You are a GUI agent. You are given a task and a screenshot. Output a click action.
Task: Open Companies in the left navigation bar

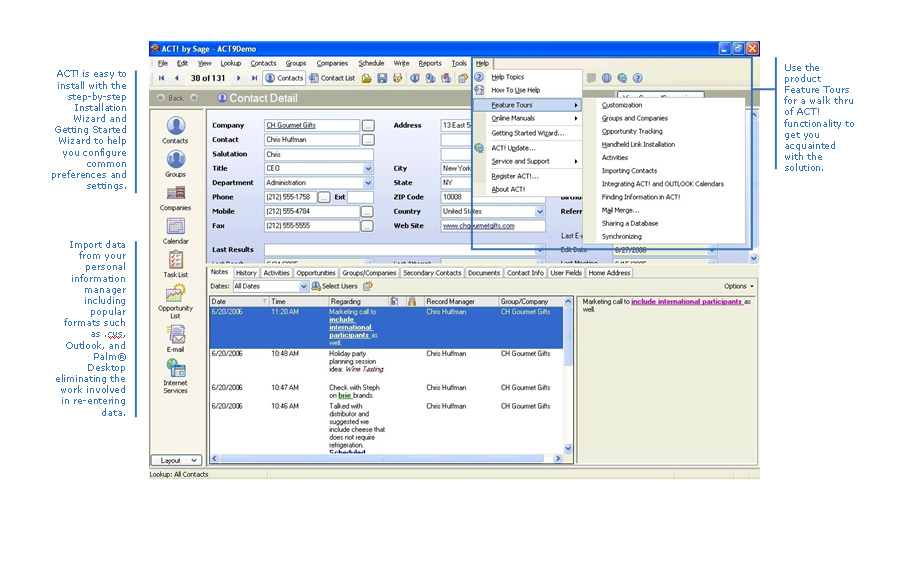tap(175, 198)
